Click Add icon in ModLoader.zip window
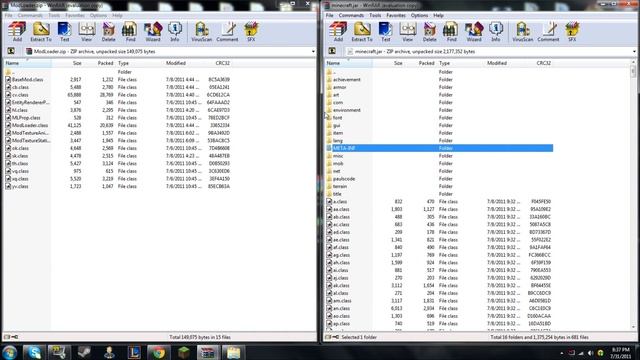 point(17,32)
